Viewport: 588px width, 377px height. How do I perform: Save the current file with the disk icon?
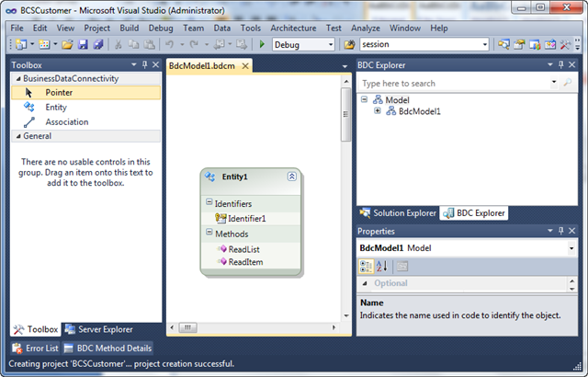click(x=83, y=45)
